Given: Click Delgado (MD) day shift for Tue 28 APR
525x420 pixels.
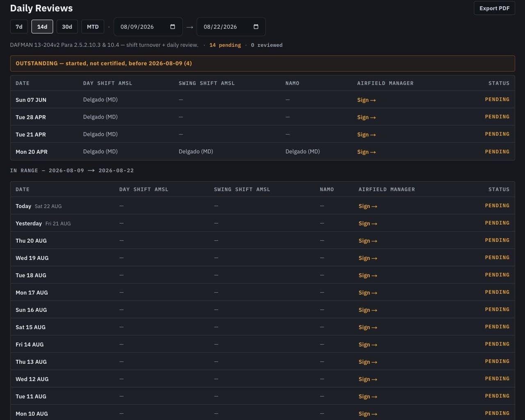Looking at the screenshot, I should coord(100,117).
